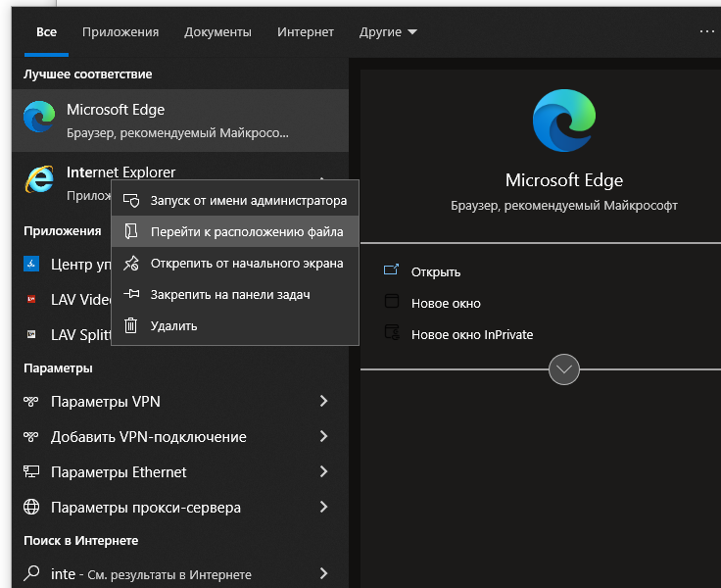
Task: Open the three-dots options menu at top right
Action: click(x=706, y=31)
